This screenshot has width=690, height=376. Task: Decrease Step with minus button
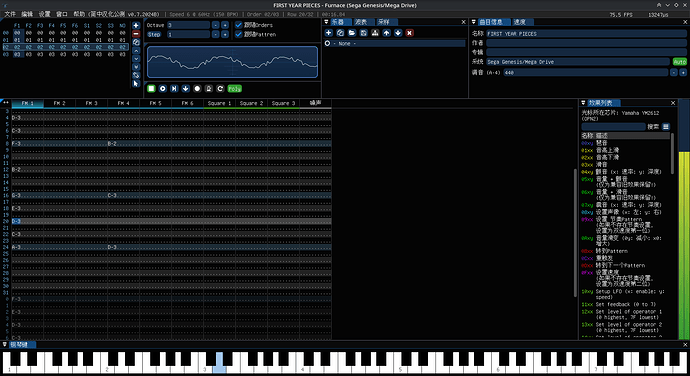pos(216,34)
